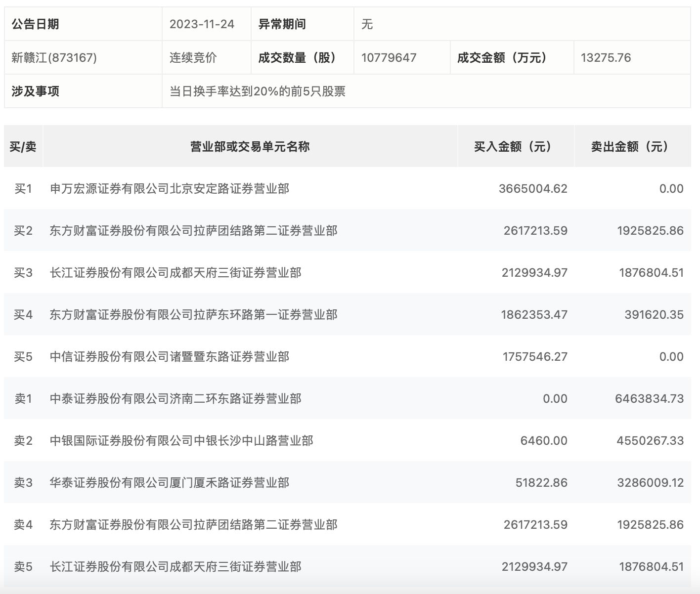Click 东方财富证券 拉萨团结路第二证券营业部 in row 买2
Screen dimensions: 700x594
(193, 230)
